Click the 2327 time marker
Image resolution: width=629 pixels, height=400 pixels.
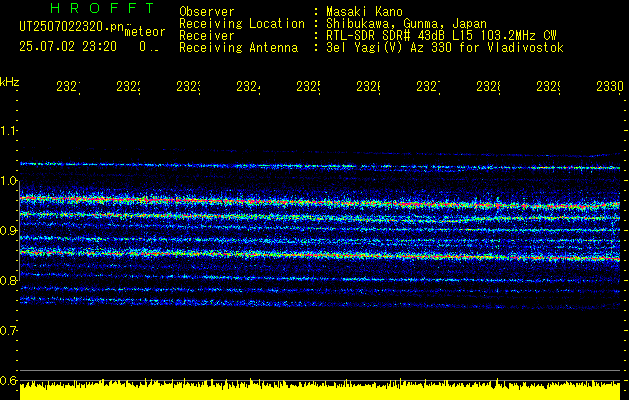(x=428, y=87)
